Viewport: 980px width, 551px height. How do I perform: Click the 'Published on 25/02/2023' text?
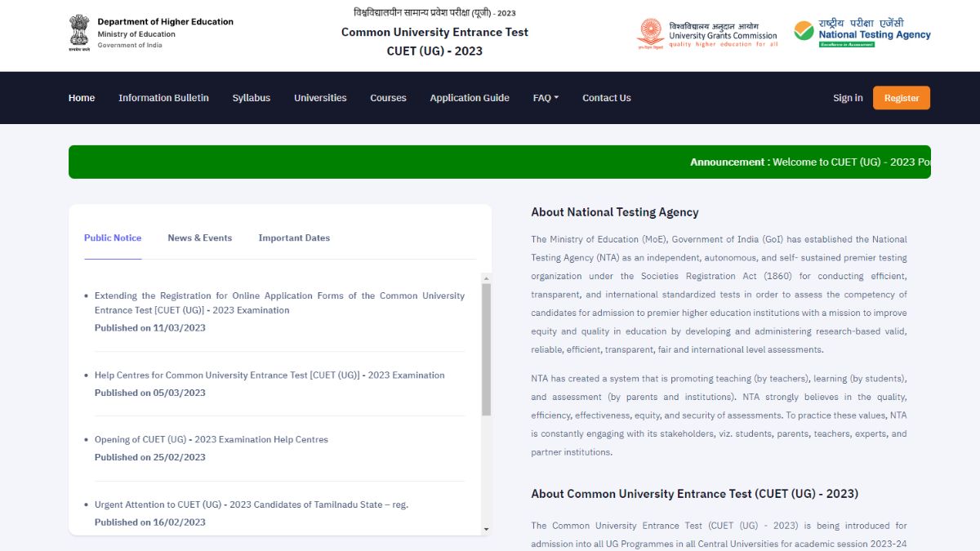coord(150,457)
